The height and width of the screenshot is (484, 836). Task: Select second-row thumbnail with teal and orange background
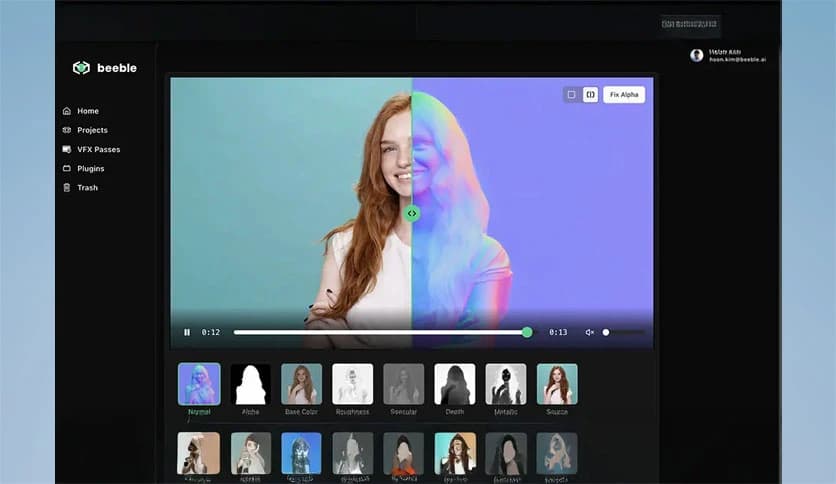[x=455, y=453]
